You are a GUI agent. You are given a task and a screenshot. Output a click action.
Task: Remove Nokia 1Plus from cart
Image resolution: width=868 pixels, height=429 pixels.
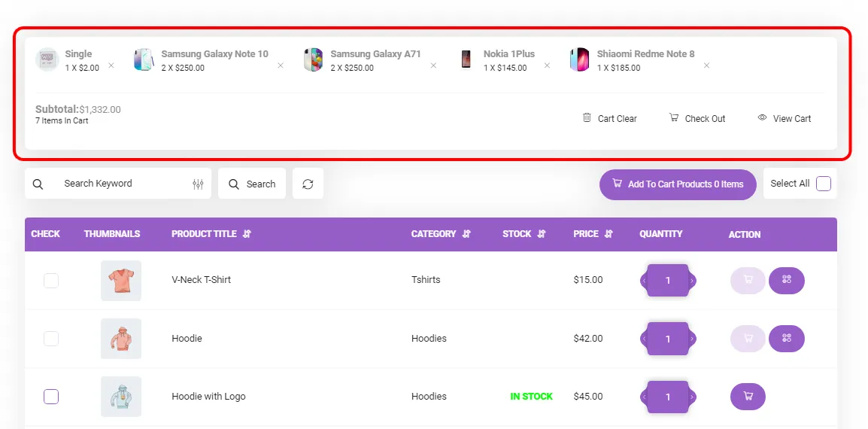pyautogui.click(x=547, y=65)
